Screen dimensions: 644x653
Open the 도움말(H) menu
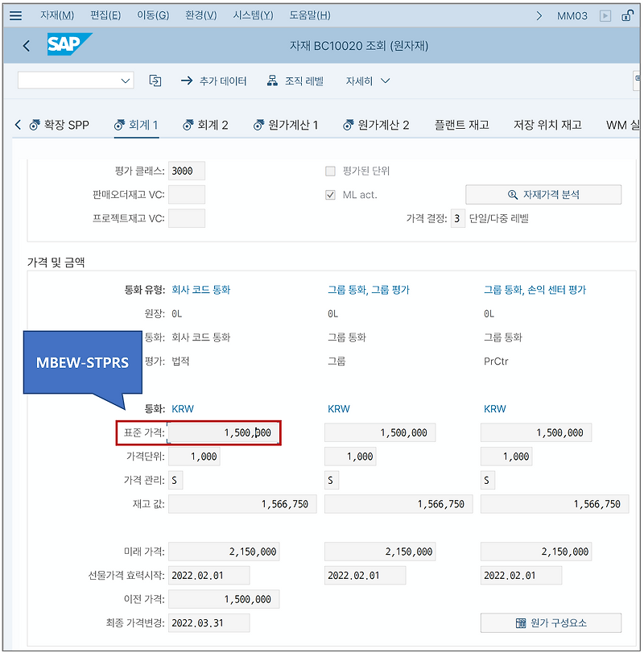310,15
